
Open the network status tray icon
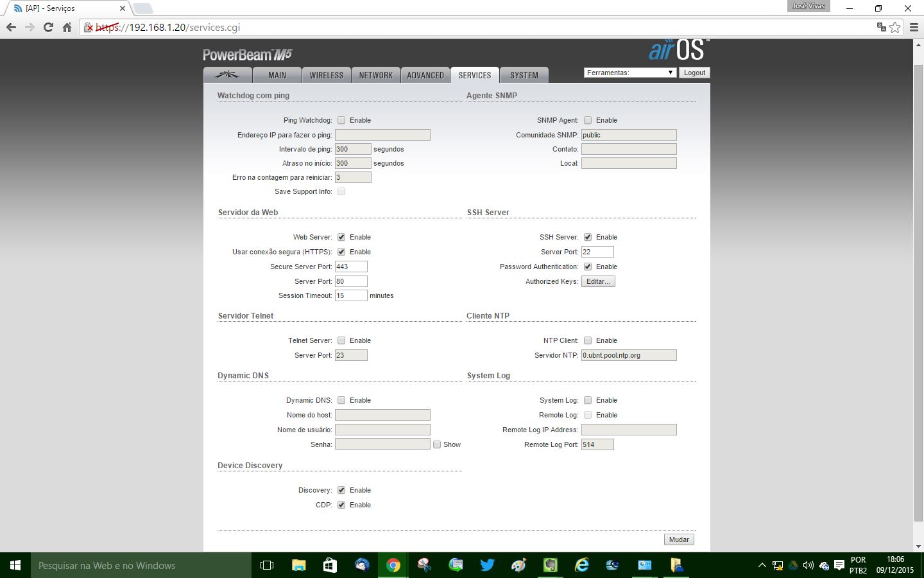(x=778, y=566)
